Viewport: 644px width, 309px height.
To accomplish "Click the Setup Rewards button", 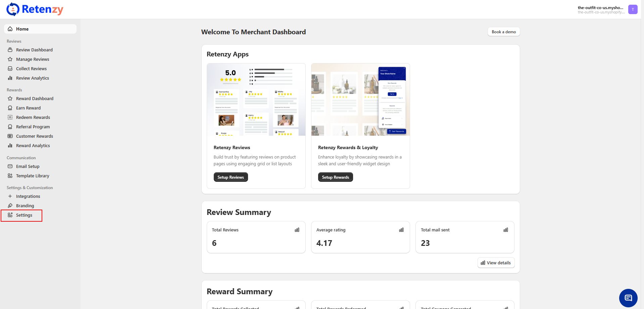I will (x=335, y=177).
